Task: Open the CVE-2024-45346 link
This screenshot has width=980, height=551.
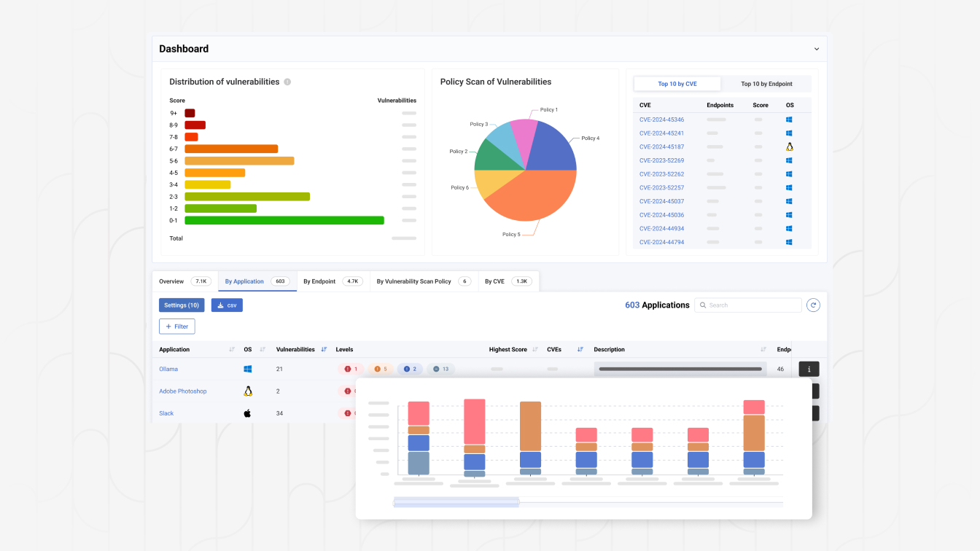Action: pos(661,120)
